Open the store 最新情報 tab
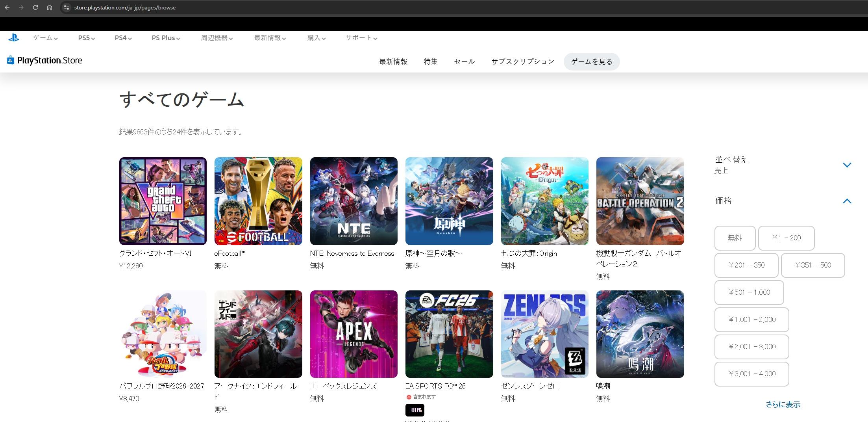Screen dimensions: 868x422 tap(393, 61)
